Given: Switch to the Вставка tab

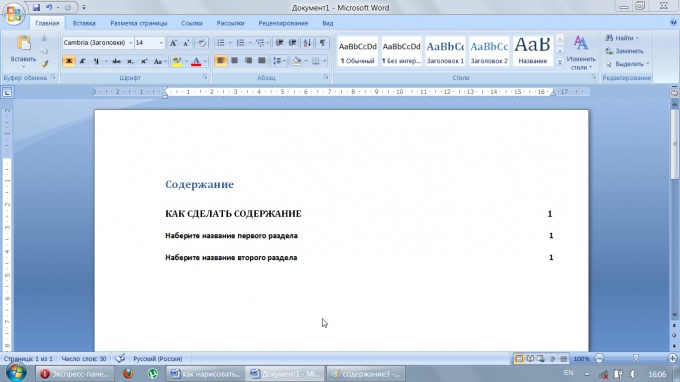Looking at the screenshot, I should coord(84,23).
